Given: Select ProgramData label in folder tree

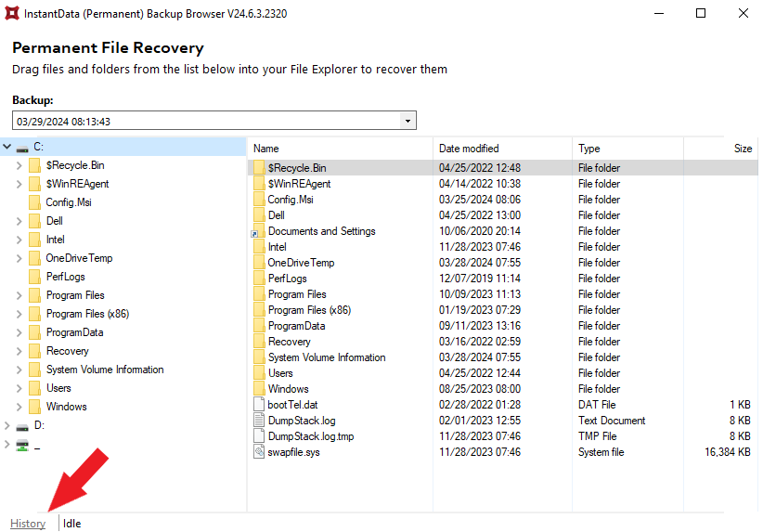Looking at the screenshot, I should tap(75, 332).
